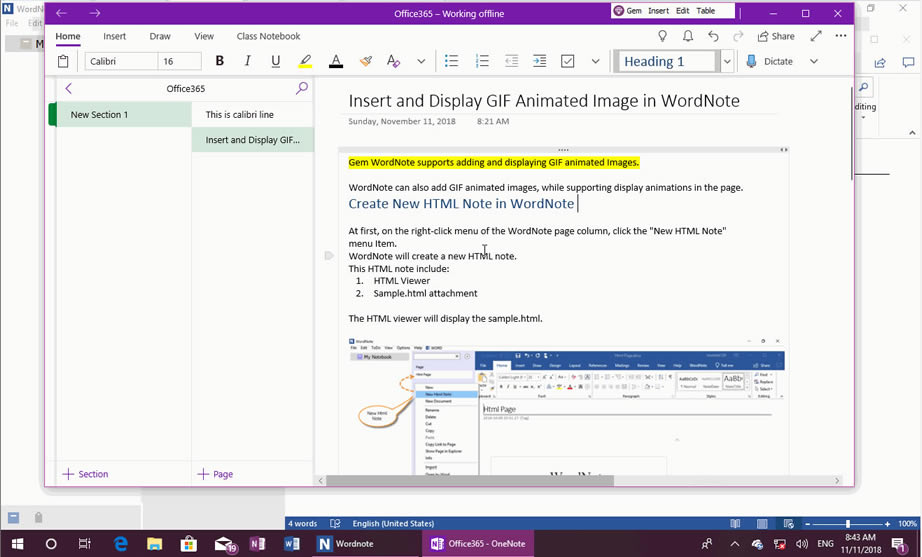This screenshot has height=557, width=922.
Task: Switch to the Draw tab
Action: pyautogui.click(x=160, y=36)
